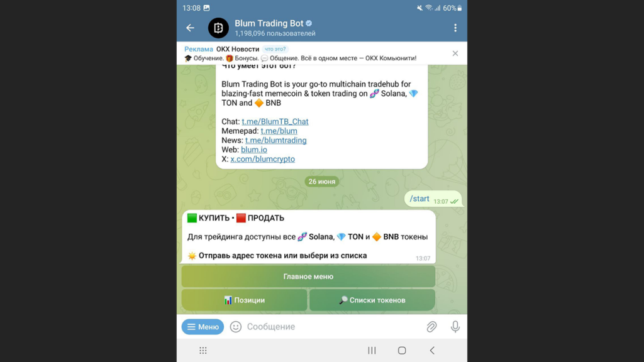Tap the /start command message
Screen dimensions: 644x362
(419, 199)
